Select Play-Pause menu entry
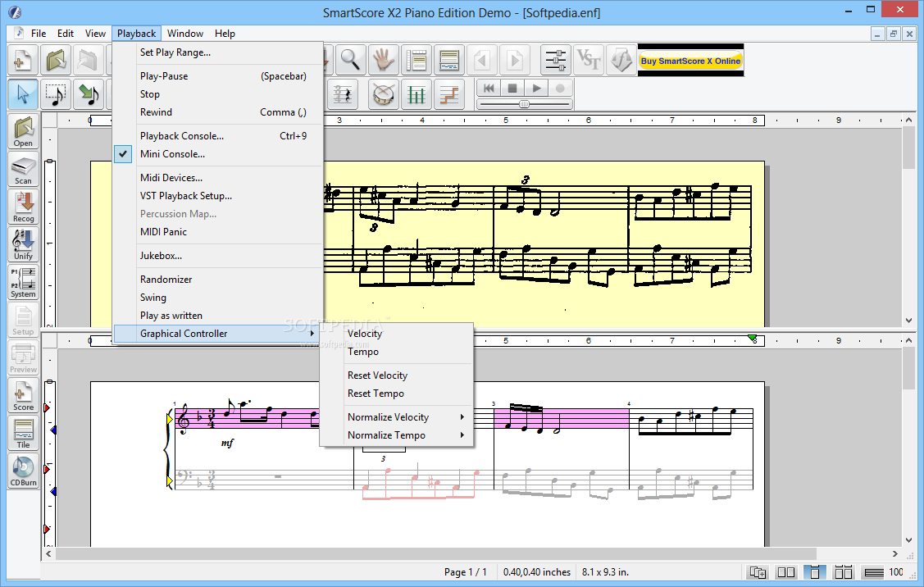Image resolution: width=924 pixels, height=587 pixels. (x=218, y=76)
